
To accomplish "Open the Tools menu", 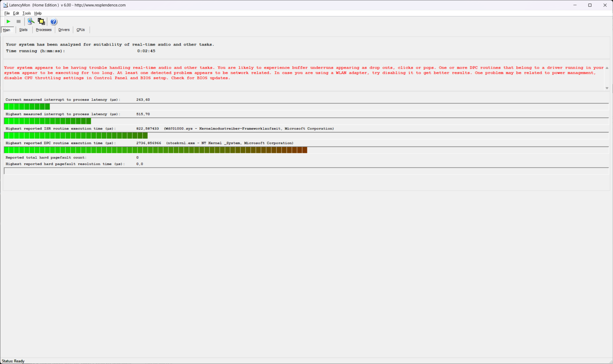I will tap(26, 13).
